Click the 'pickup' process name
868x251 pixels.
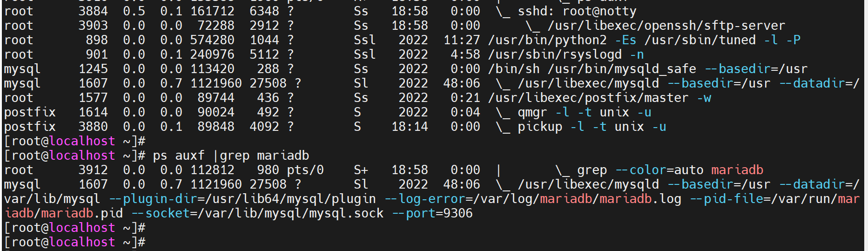(540, 127)
